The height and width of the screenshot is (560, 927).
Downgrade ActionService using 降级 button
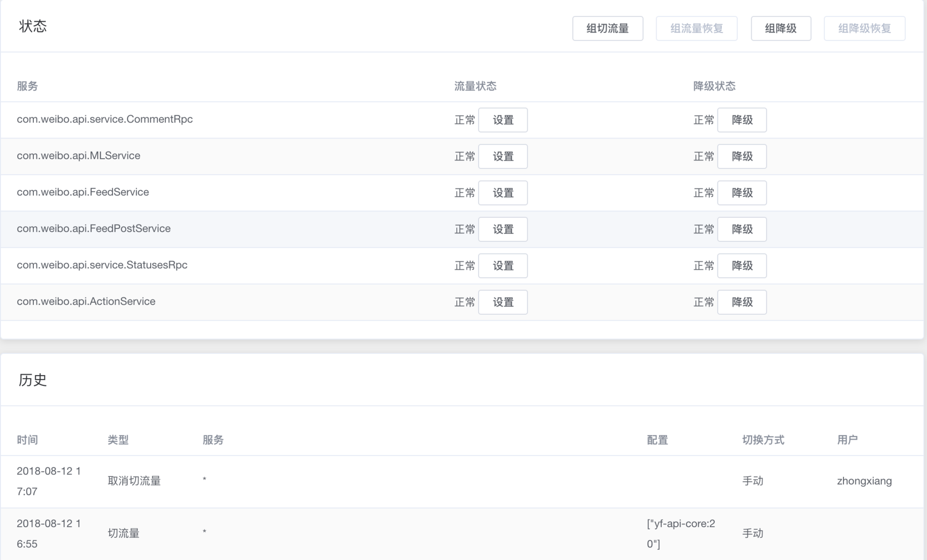742,302
